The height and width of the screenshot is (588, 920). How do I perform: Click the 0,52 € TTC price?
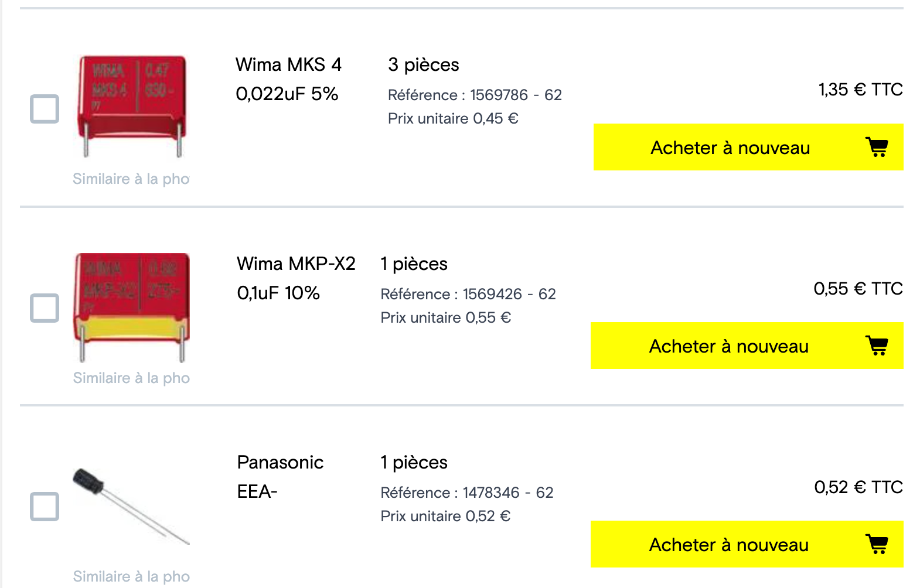858,487
